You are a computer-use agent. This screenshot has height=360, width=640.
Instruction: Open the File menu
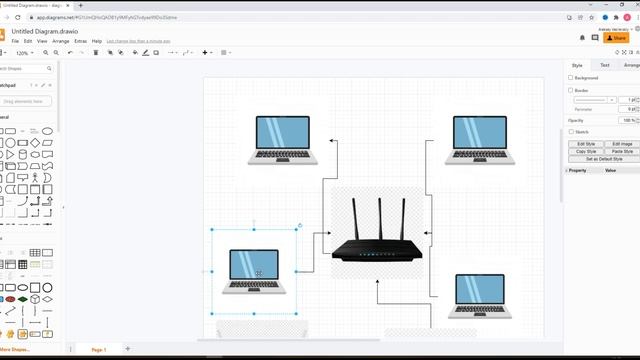point(15,41)
